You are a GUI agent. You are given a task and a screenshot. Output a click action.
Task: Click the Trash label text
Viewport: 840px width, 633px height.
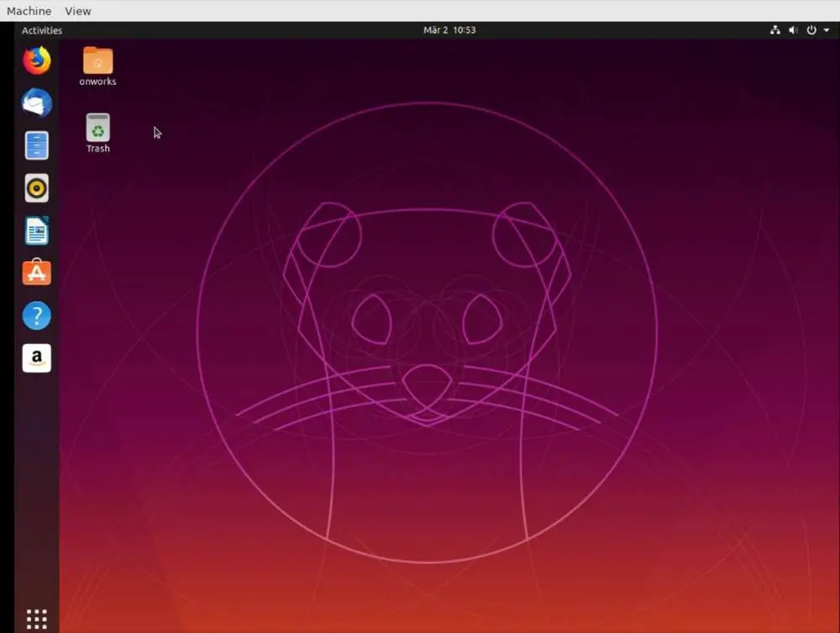pyautogui.click(x=98, y=149)
